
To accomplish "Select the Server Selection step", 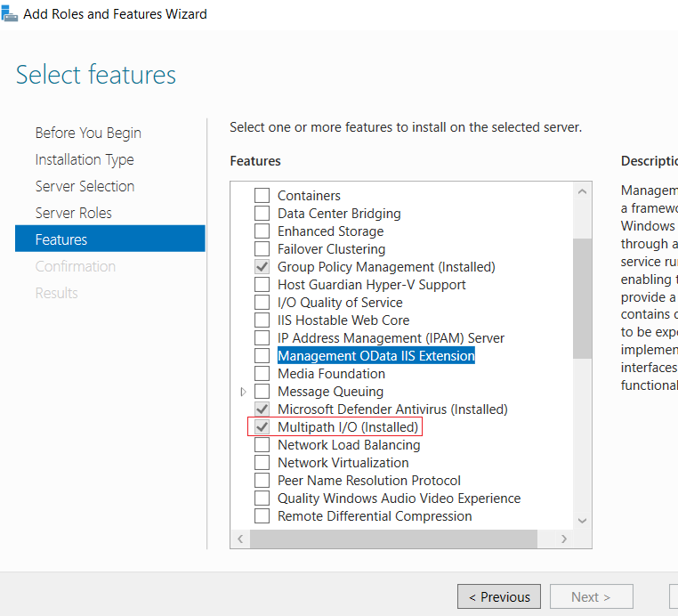I will pyautogui.click(x=85, y=186).
